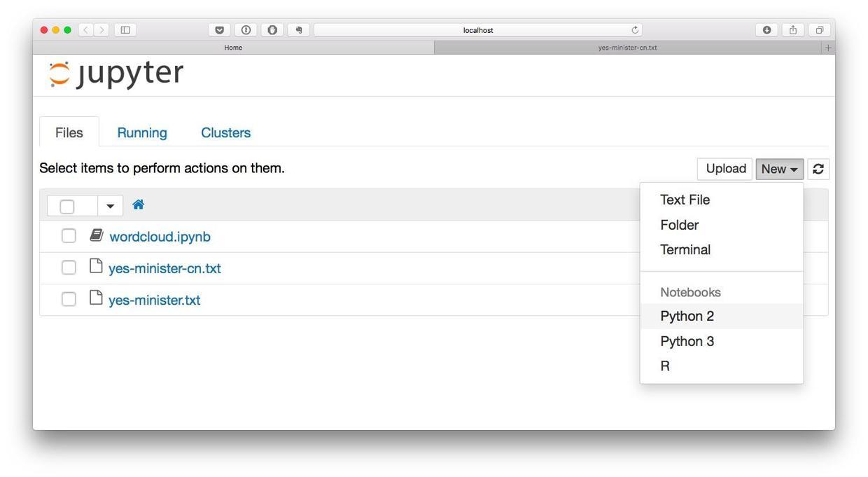868x477 pixels.
Task: Expand the select-all dropdown arrow
Action: (x=110, y=206)
